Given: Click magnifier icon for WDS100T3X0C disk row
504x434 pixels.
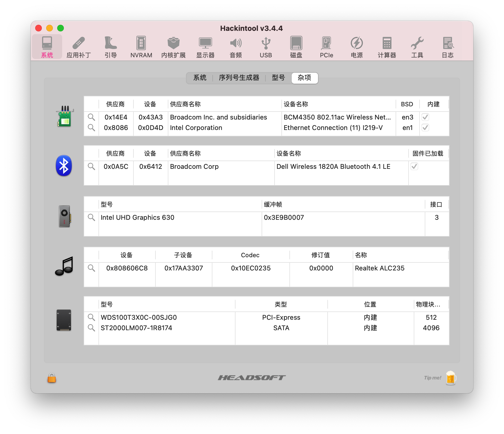Looking at the screenshot, I should pyautogui.click(x=91, y=317).
